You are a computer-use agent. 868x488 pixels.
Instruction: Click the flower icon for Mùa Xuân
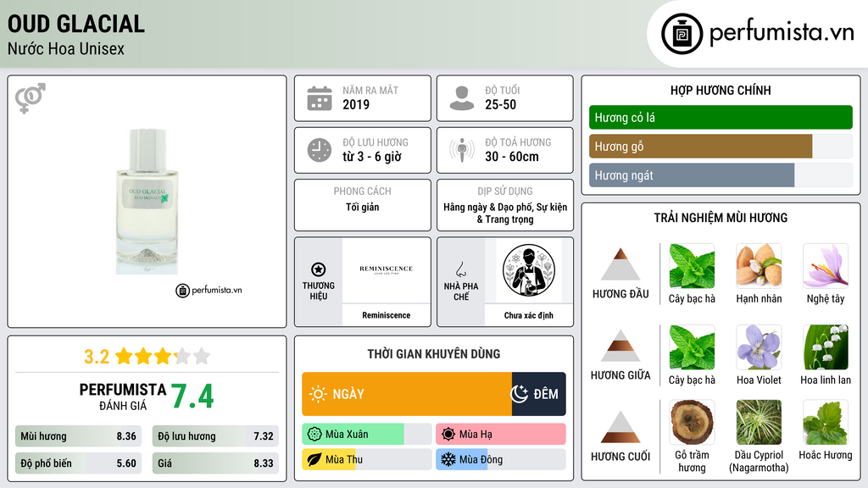point(314,435)
